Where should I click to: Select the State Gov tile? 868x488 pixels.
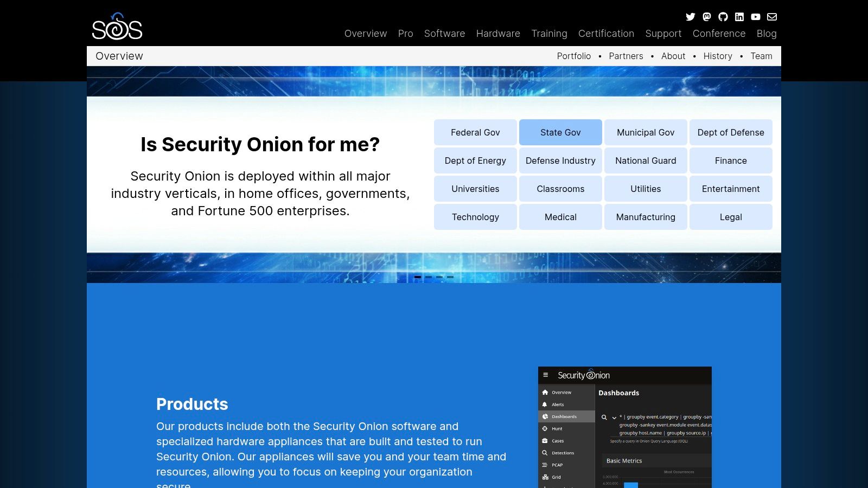560,132
